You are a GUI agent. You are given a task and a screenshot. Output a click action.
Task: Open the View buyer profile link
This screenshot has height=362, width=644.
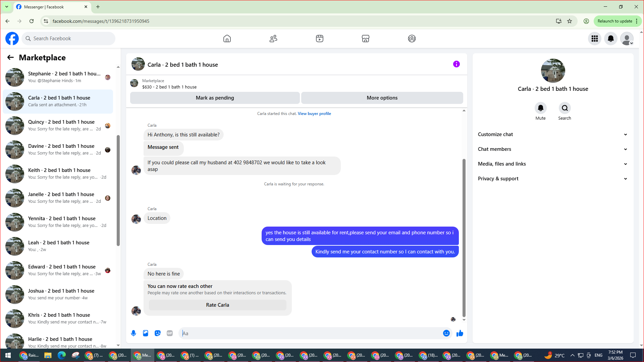[314, 114]
